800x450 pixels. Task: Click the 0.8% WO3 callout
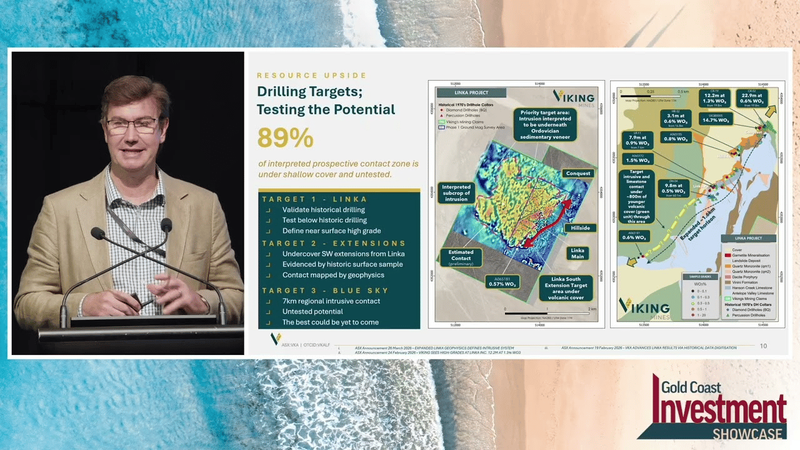pos(676,137)
